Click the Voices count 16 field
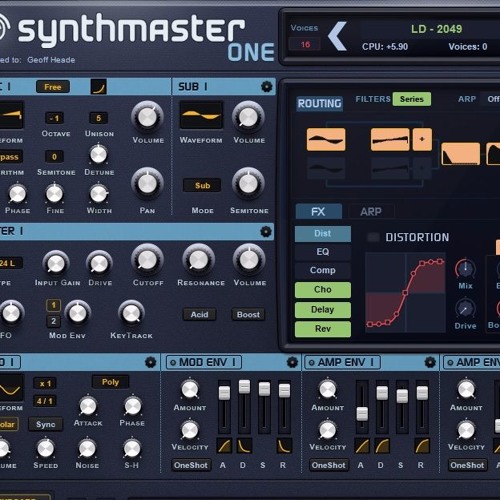Screen dimensions: 500x500 coord(305,44)
